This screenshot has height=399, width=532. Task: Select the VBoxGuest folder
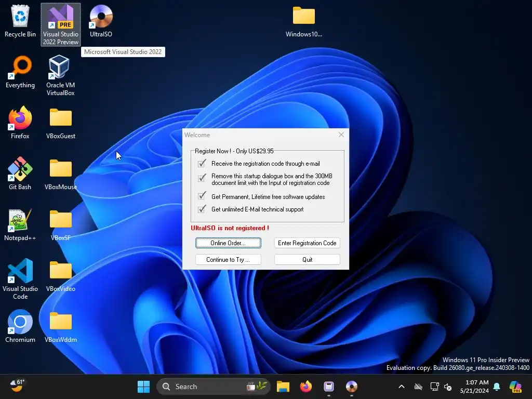61,123
